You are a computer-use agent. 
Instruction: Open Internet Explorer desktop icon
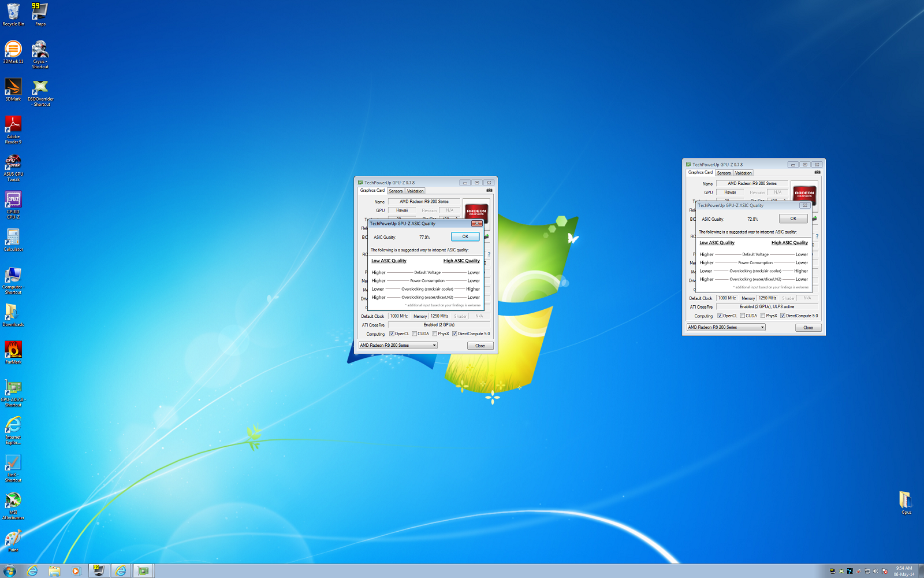point(13,430)
